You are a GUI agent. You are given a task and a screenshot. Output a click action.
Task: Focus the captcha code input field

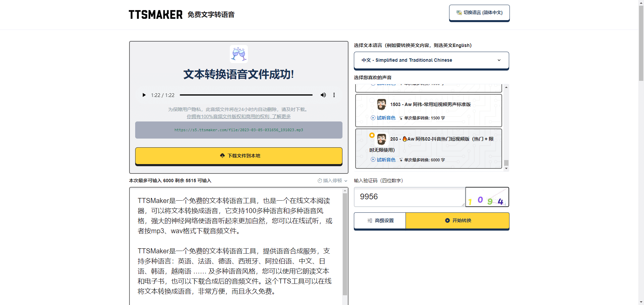[410, 197]
